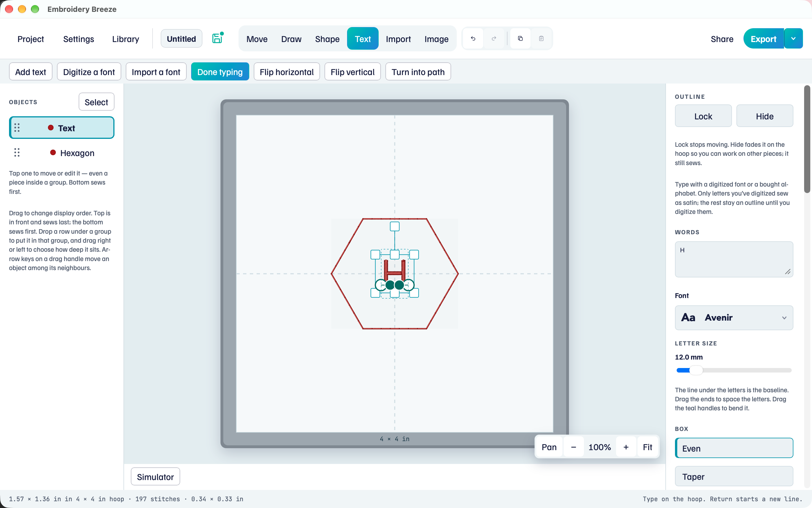The image size is (812, 508).
Task: Click the red thread dot on Hexagon row
Action: [x=53, y=152]
